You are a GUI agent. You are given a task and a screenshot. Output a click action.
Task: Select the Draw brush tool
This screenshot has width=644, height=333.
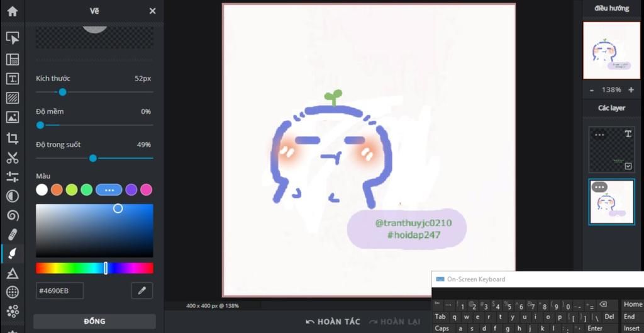tap(13, 254)
